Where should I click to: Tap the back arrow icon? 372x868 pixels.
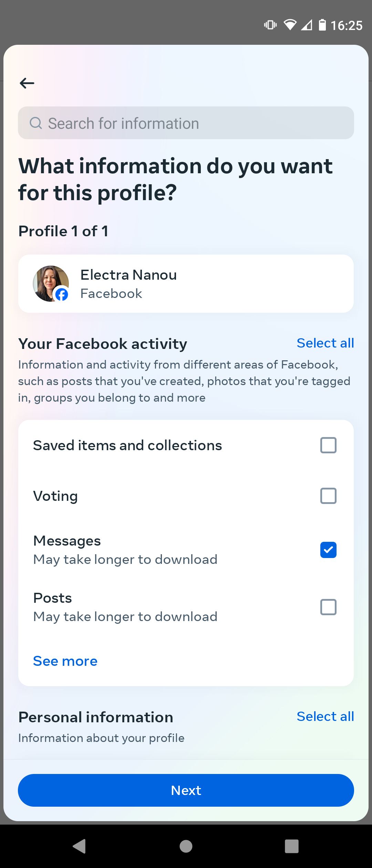click(27, 83)
